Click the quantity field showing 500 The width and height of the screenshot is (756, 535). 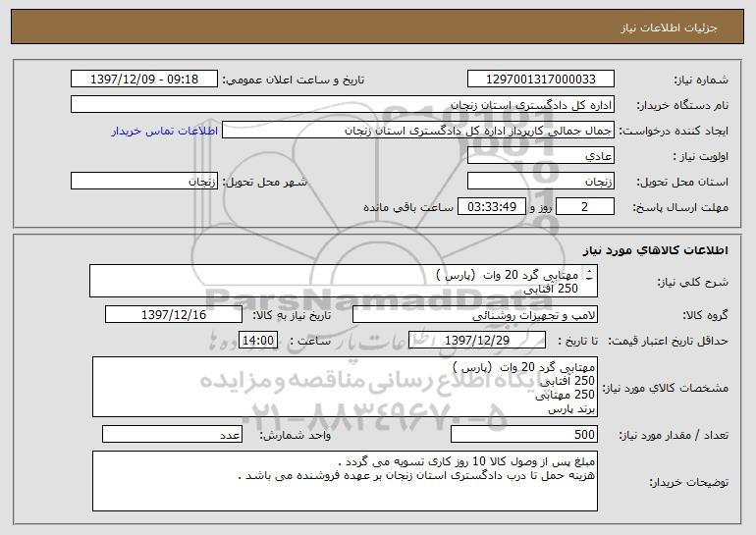[524, 434]
